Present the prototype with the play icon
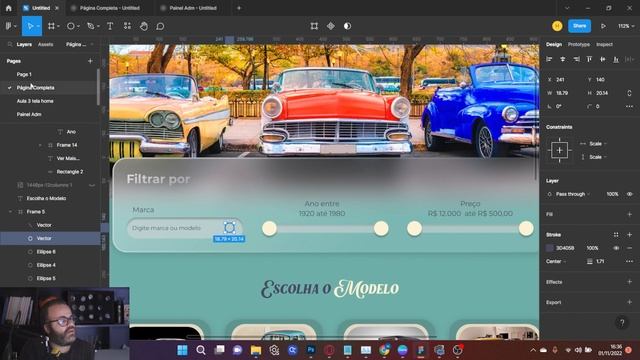This screenshot has width=640, height=360. pyautogui.click(x=603, y=26)
